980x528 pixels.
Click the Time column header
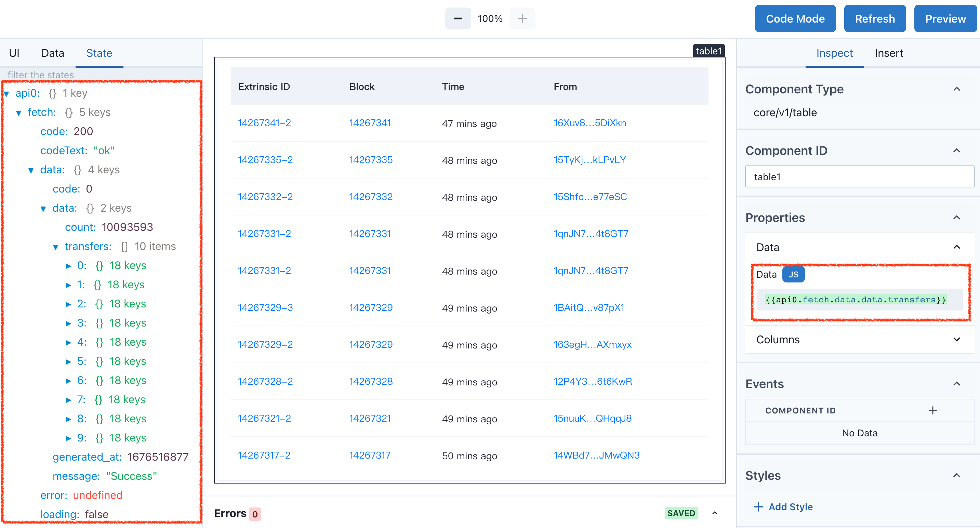(x=453, y=87)
